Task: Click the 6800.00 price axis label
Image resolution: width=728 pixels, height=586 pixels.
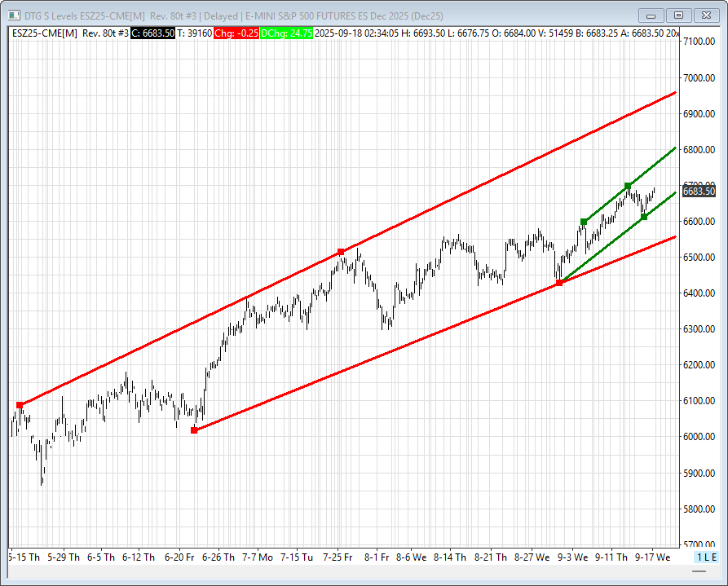Action: pos(699,149)
